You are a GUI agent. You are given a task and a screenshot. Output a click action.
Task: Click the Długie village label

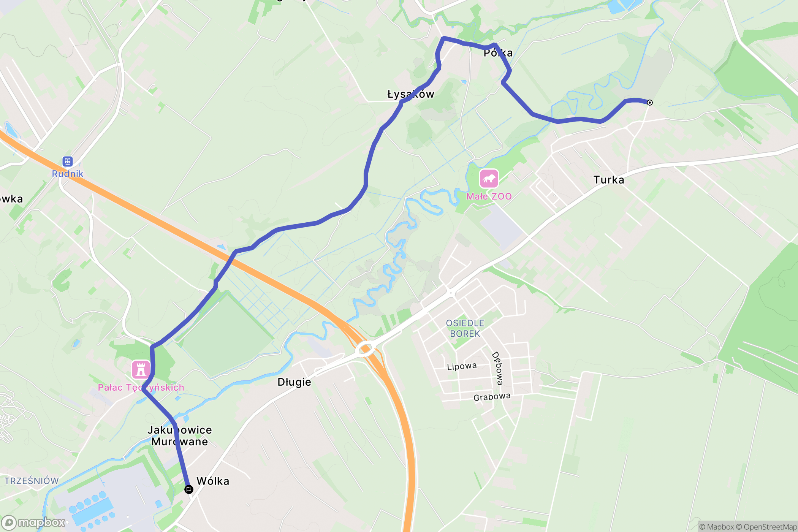[x=294, y=382]
